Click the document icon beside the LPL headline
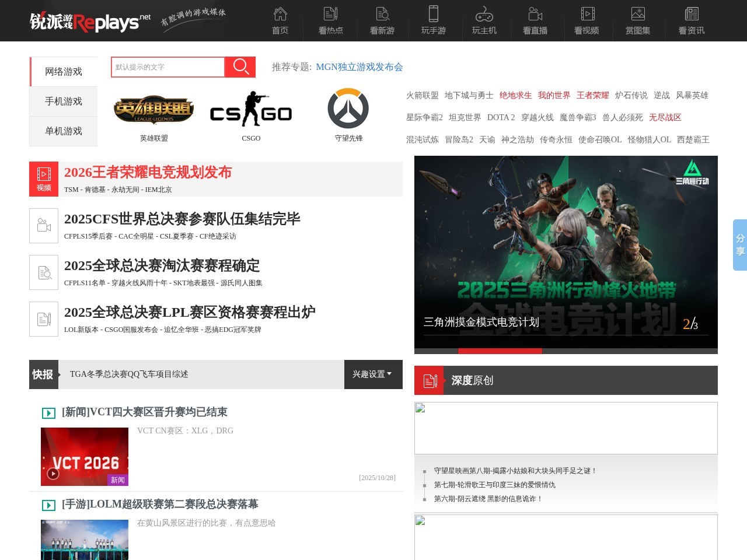This screenshot has height=560, width=747. click(44, 319)
